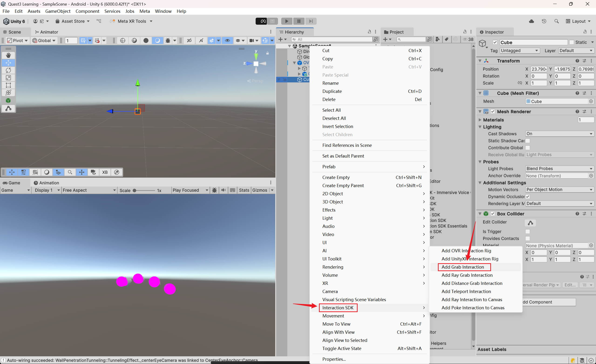Mute audio in Game view
Image resolution: width=596 pixels, height=364 pixels.
coord(223,190)
